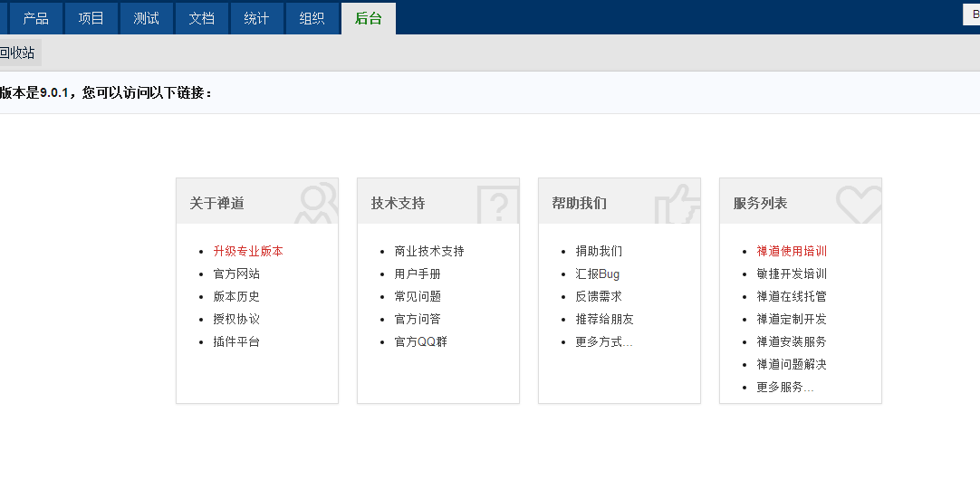Viewport: 980px width, 480px height.
Task: Open the 更多方式... link
Action: (604, 341)
